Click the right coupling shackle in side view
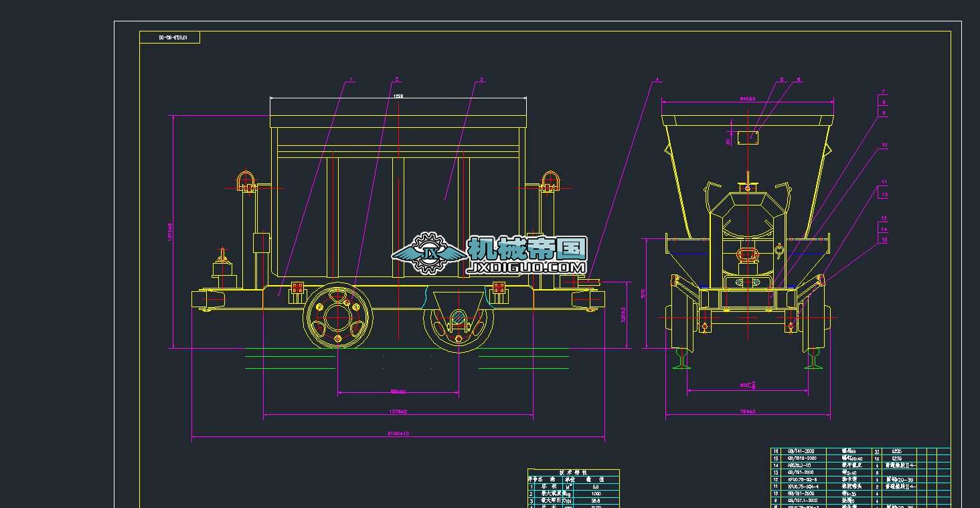The width and height of the screenshot is (980, 508). point(550,181)
